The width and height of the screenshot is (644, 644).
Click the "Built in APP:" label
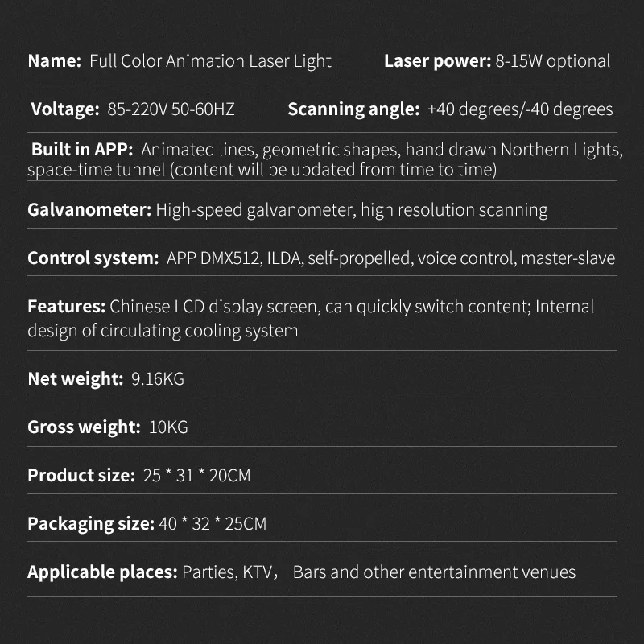pyautogui.click(x=82, y=150)
